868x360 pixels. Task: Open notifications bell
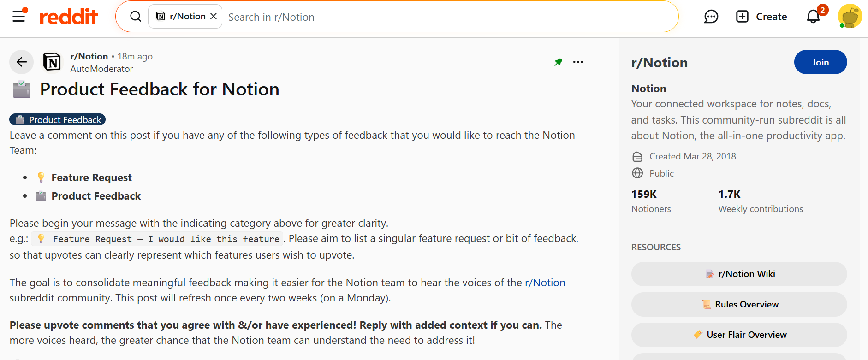tap(813, 17)
